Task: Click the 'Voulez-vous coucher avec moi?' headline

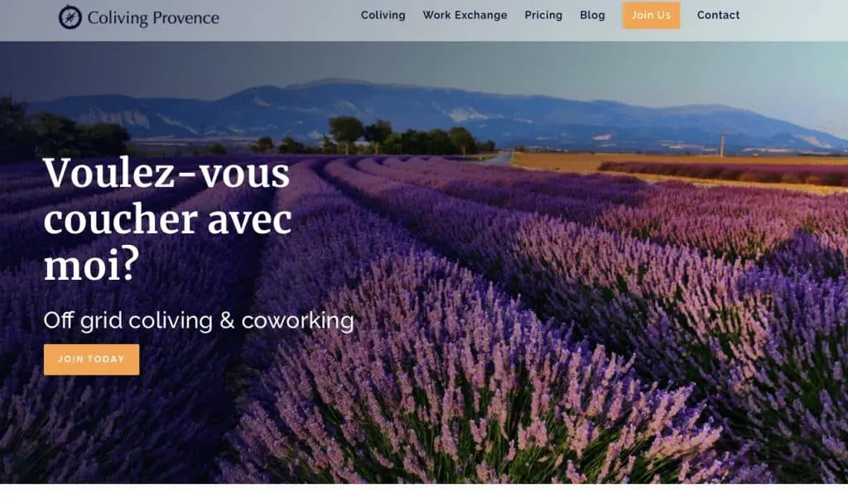Action: tap(167, 218)
